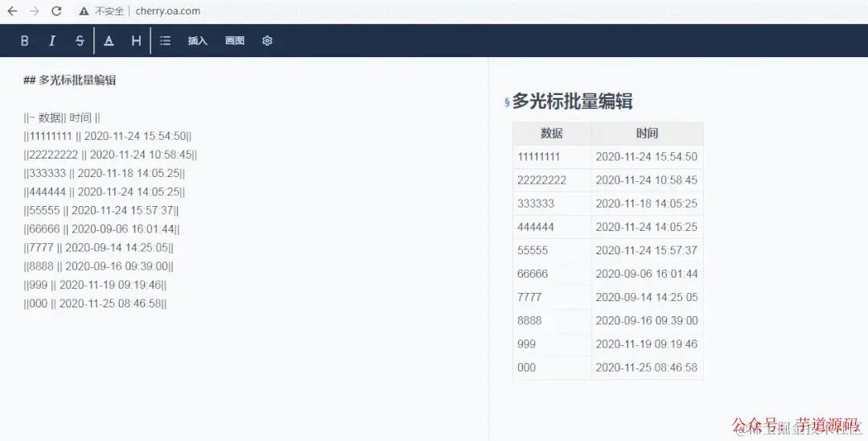Screen dimensions: 868x441
Task: Click the editor line starting with ||999
Action: tap(95, 285)
